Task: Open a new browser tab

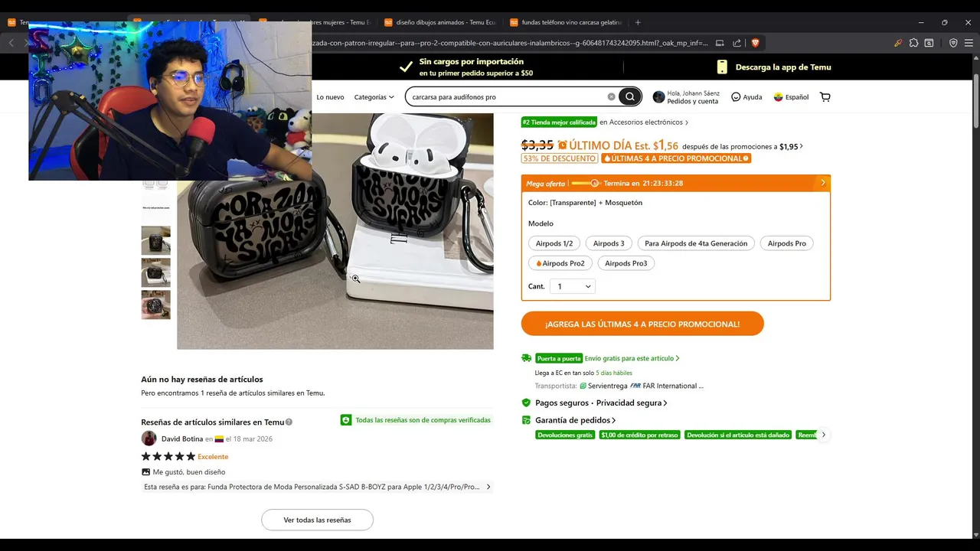Action: [638, 22]
